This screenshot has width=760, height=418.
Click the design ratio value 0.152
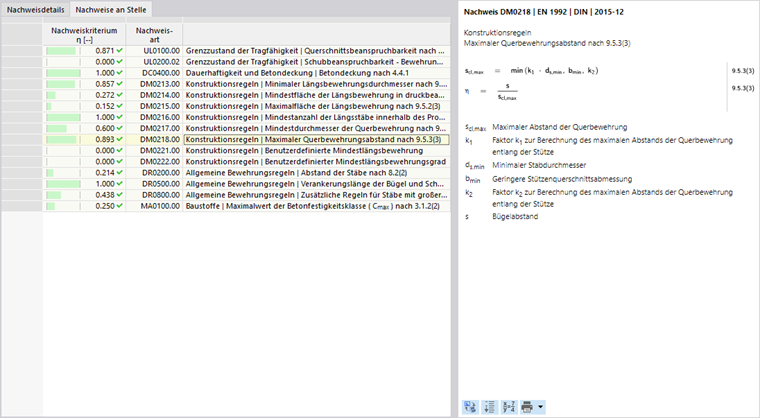(105, 106)
